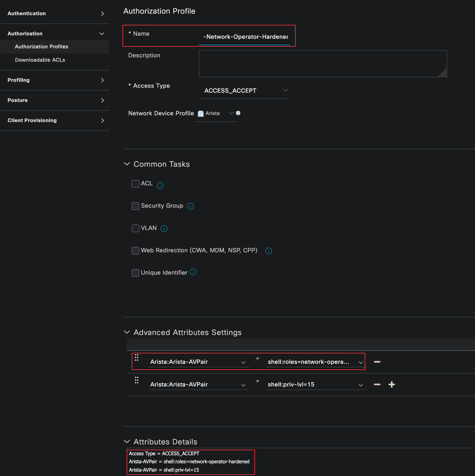Click the globe icon beside Network Device Profile
Viewport: 475px width, 476px height.
[x=238, y=113]
